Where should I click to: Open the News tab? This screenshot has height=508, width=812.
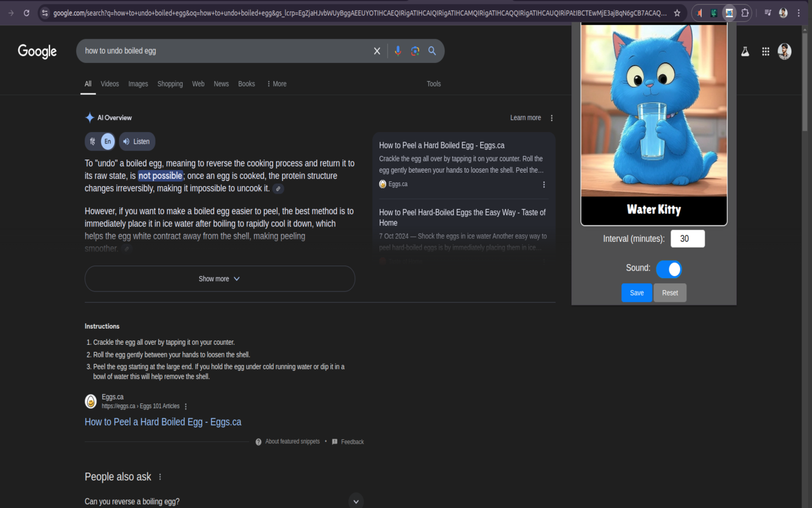tap(221, 83)
